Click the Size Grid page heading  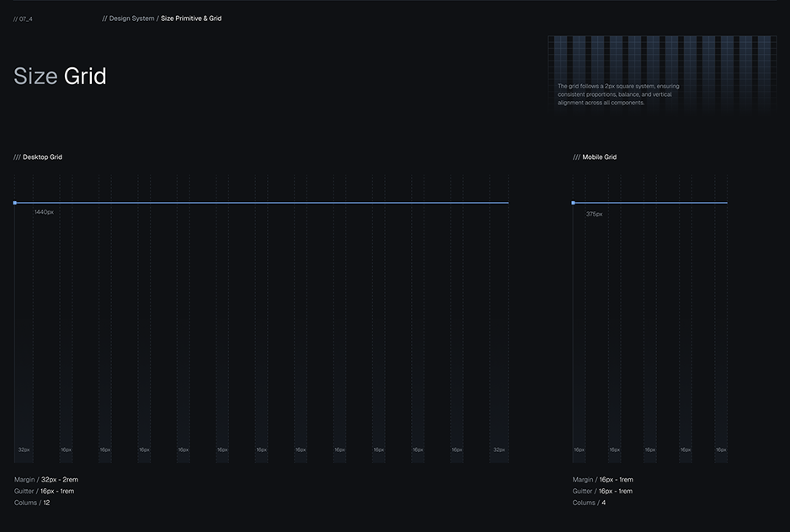click(x=60, y=77)
